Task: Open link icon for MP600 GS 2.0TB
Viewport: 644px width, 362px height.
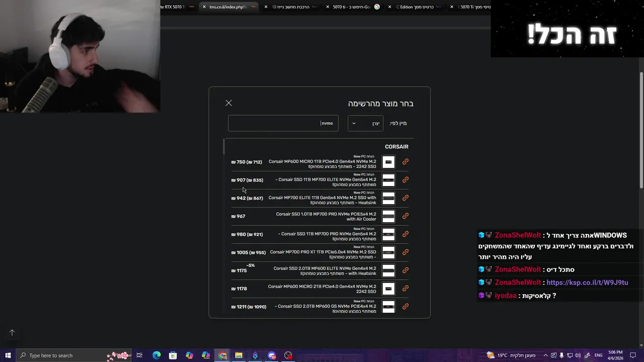Action: 406,306
